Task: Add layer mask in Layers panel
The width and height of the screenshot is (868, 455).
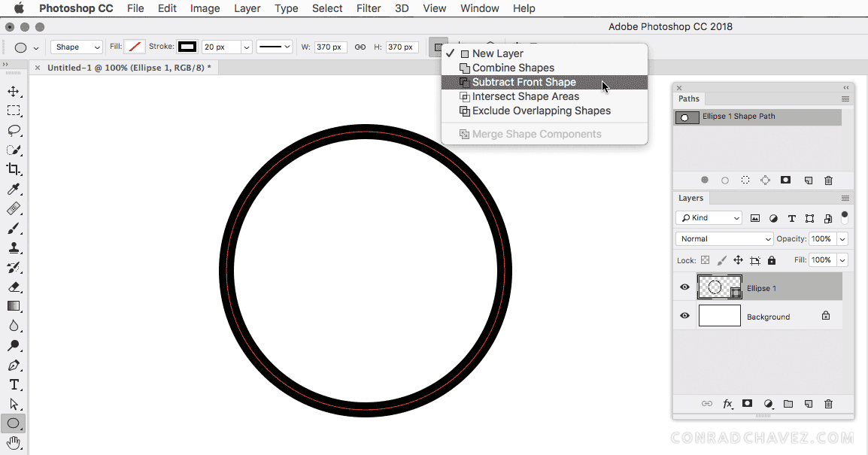Action: pos(748,404)
